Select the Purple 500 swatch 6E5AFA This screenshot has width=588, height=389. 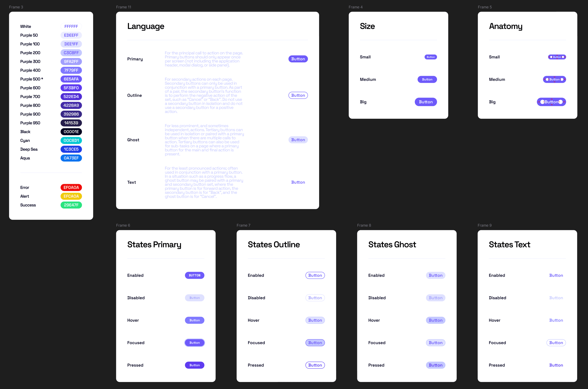click(71, 79)
